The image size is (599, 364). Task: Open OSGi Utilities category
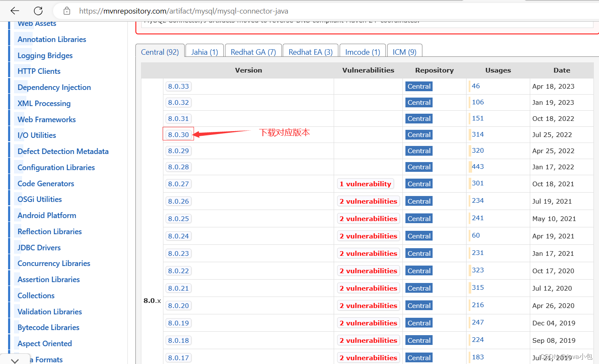(x=40, y=199)
